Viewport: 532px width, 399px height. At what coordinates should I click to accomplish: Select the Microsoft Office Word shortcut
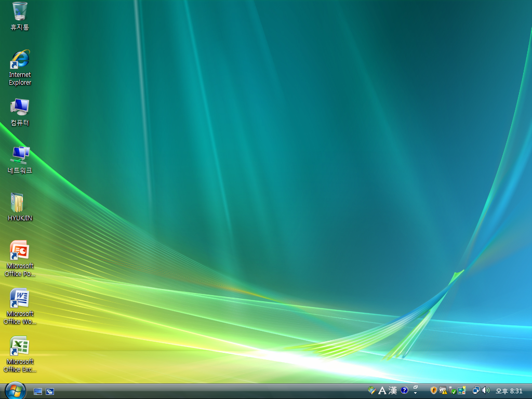click(x=20, y=307)
